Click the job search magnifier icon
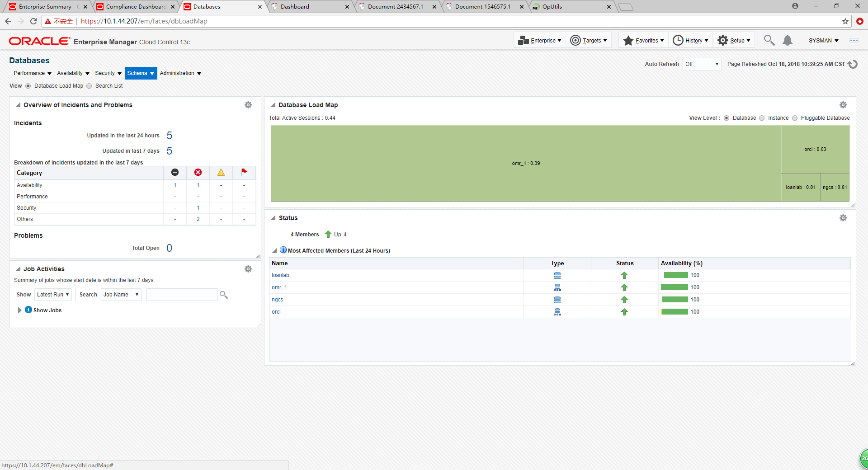 pos(224,295)
